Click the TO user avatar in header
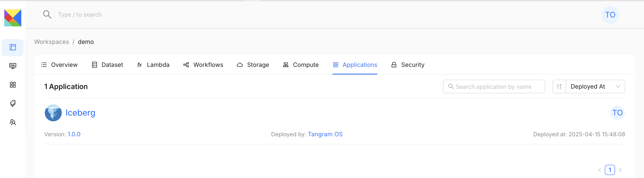Image resolution: width=644 pixels, height=178 pixels. coord(610,15)
